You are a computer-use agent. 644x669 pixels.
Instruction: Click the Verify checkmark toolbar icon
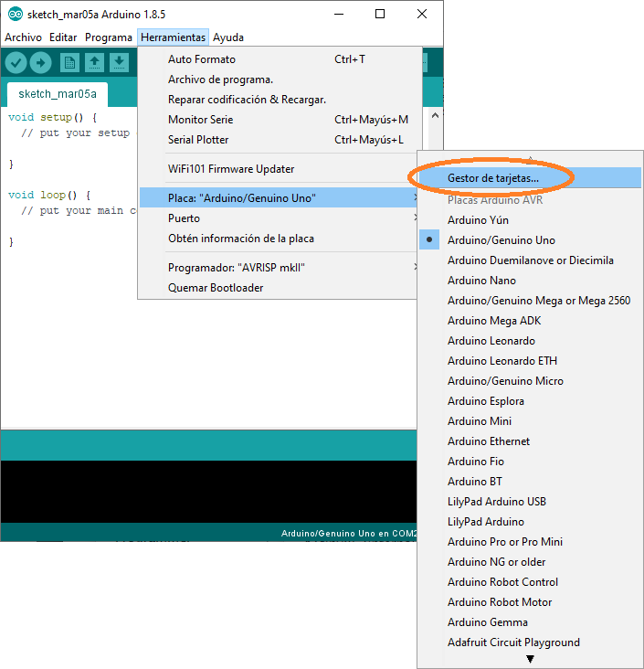16,63
